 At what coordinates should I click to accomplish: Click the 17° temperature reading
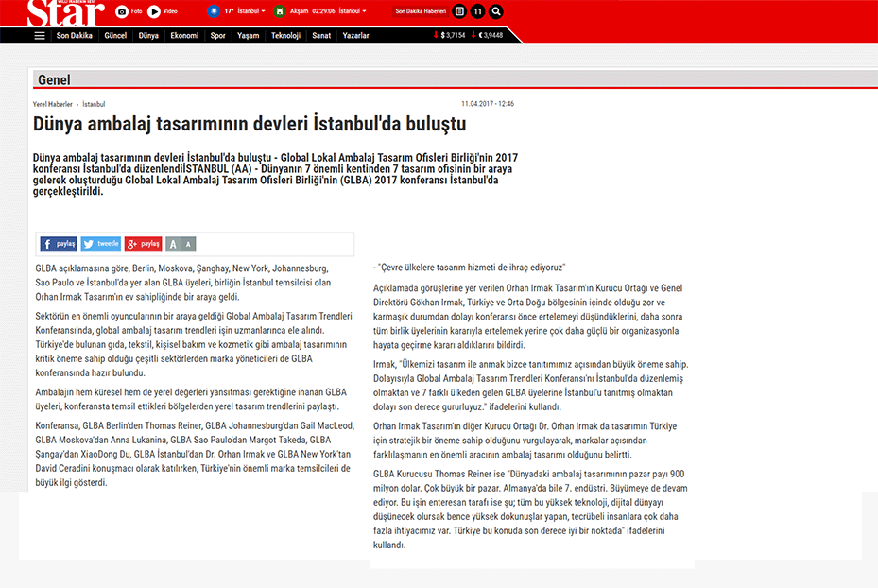(229, 11)
